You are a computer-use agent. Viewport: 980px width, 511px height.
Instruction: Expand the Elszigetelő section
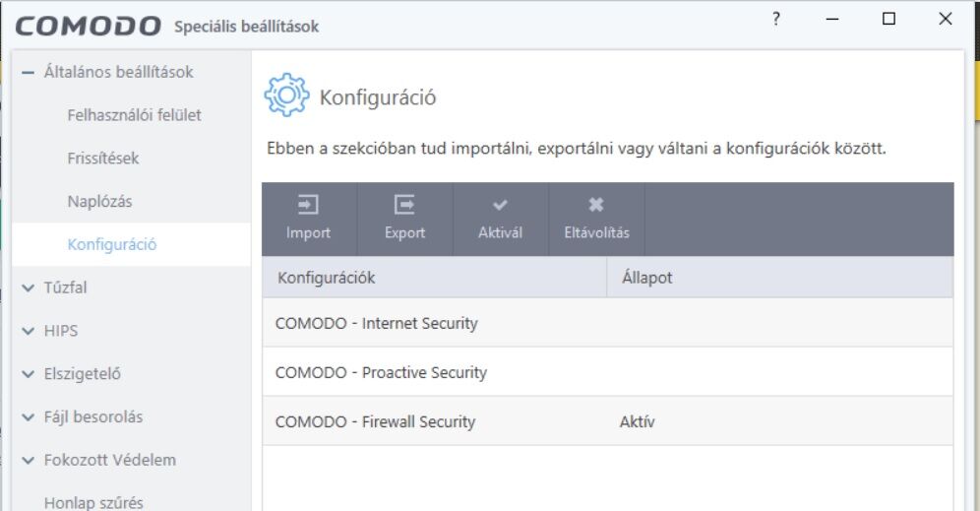pos(28,374)
